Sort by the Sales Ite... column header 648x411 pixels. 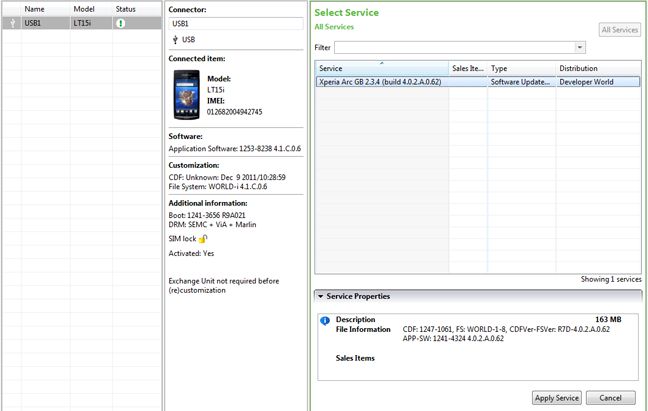click(x=468, y=68)
